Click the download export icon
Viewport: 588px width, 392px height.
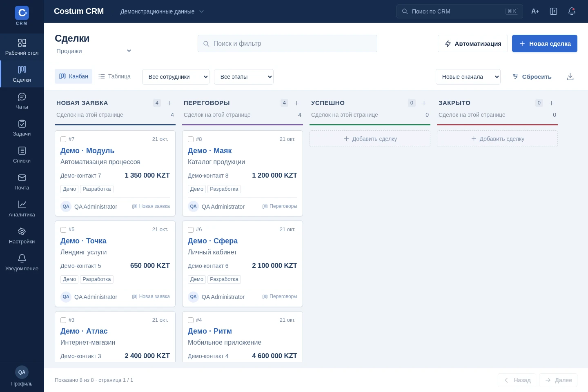point(570,77)
